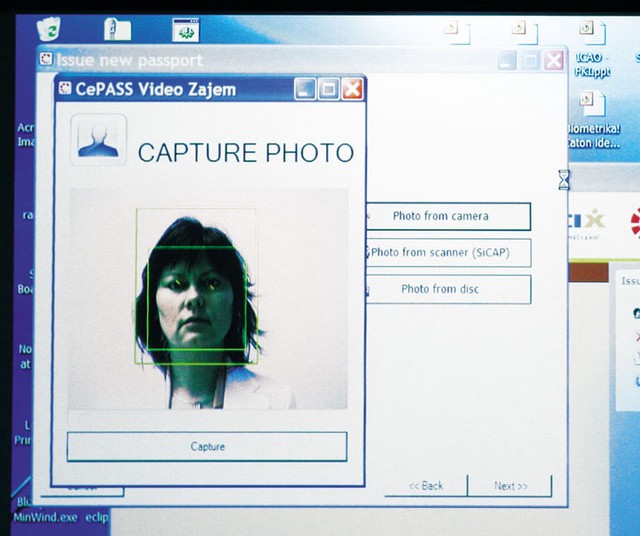Screen dimensions: 640x536
Task: Click the Capture button
Action: [207, 447]
